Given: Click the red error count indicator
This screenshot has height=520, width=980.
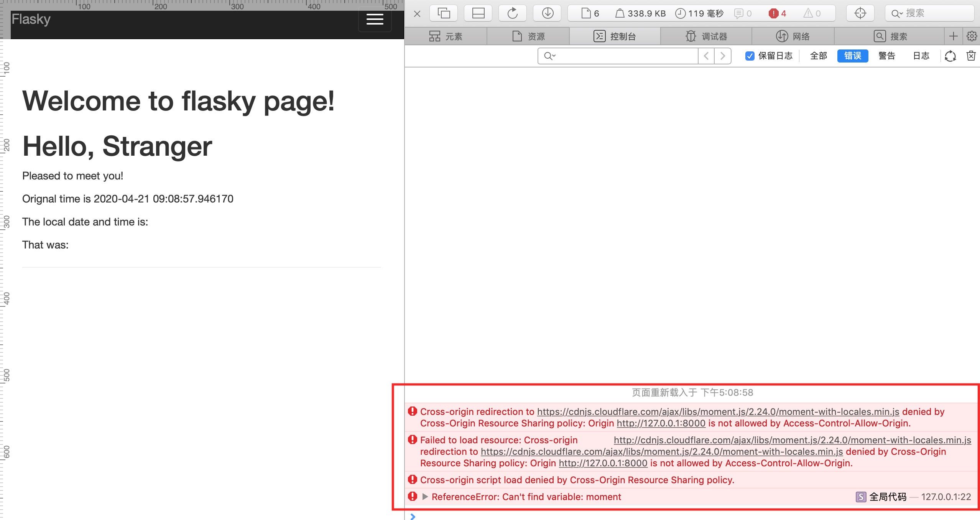Looking at the screenshot, I should tap(777, 13).
